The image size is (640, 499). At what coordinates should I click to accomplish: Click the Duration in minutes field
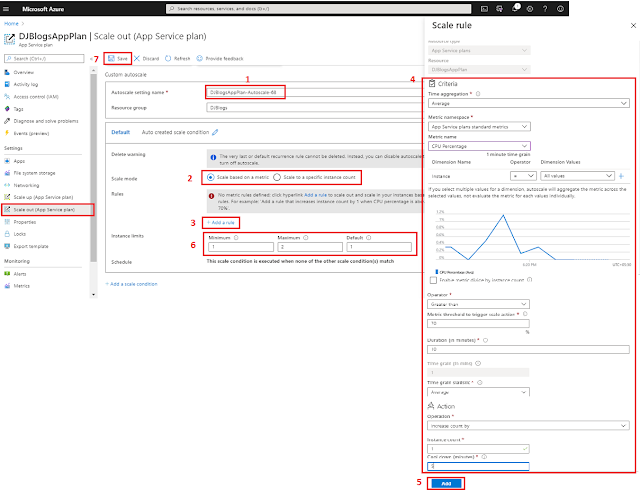[x=528, y=349]
